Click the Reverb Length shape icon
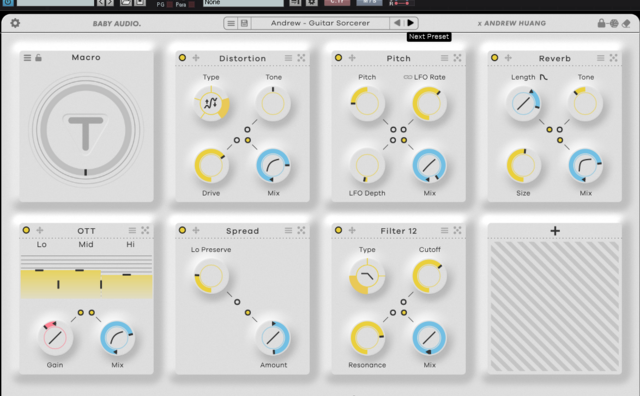This screenshot has height=396, width=640. 543,77
